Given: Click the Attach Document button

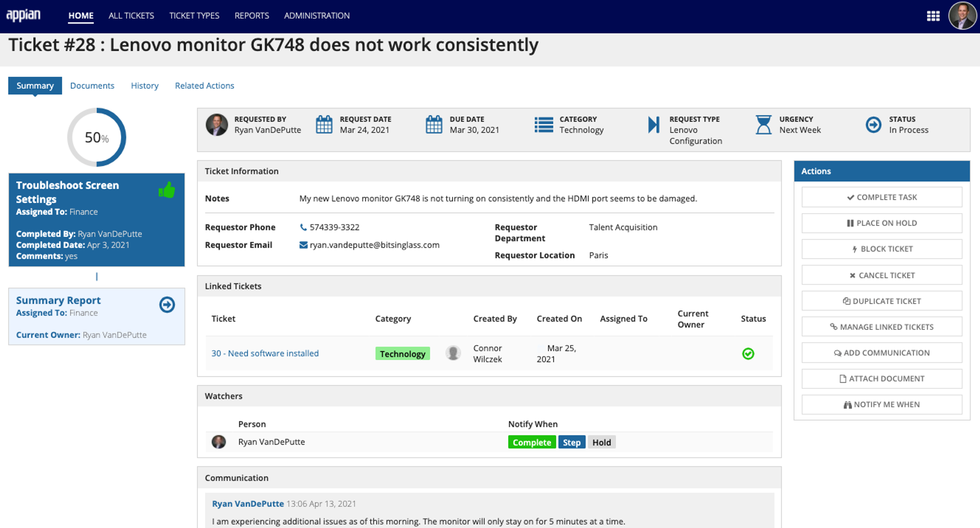Looking at the screenshot, I should coord(882,378).
